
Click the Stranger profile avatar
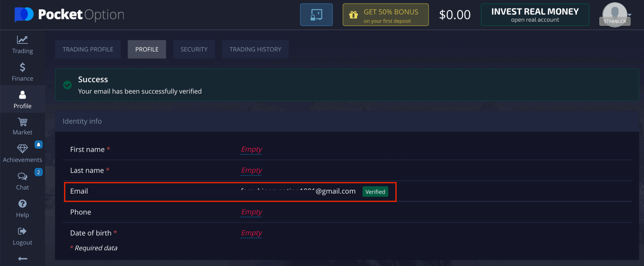point(614,14)
